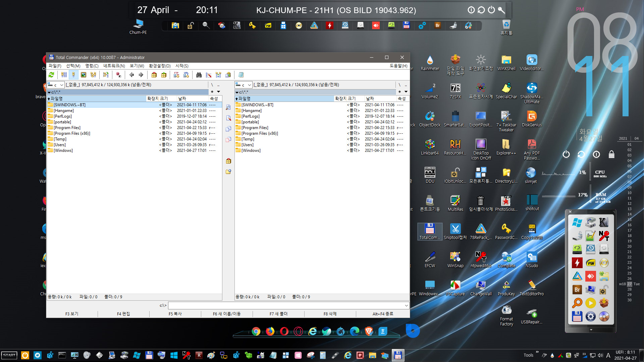Image resolution: width=644 pixels, height=362 pixels.
Task: Toggle Full details view mode in toolbar
Action: [x=73, y=75]
